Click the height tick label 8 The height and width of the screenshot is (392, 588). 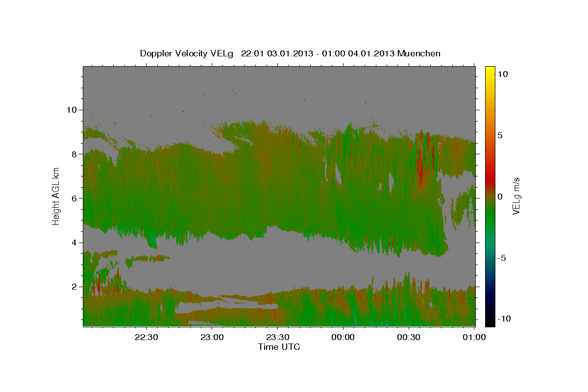(75, 154)
